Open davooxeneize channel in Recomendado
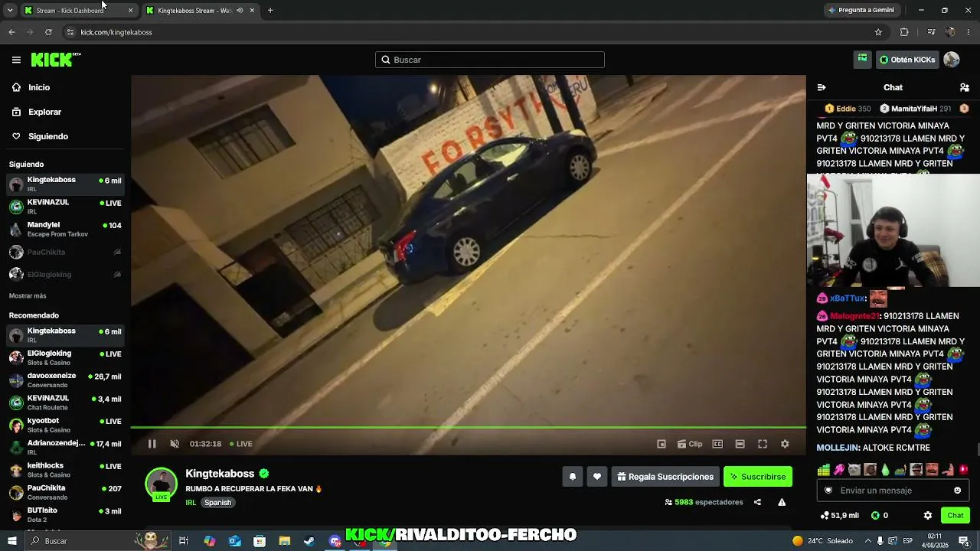980x551 pixels. pyautogui.click(x=65, y=380)
